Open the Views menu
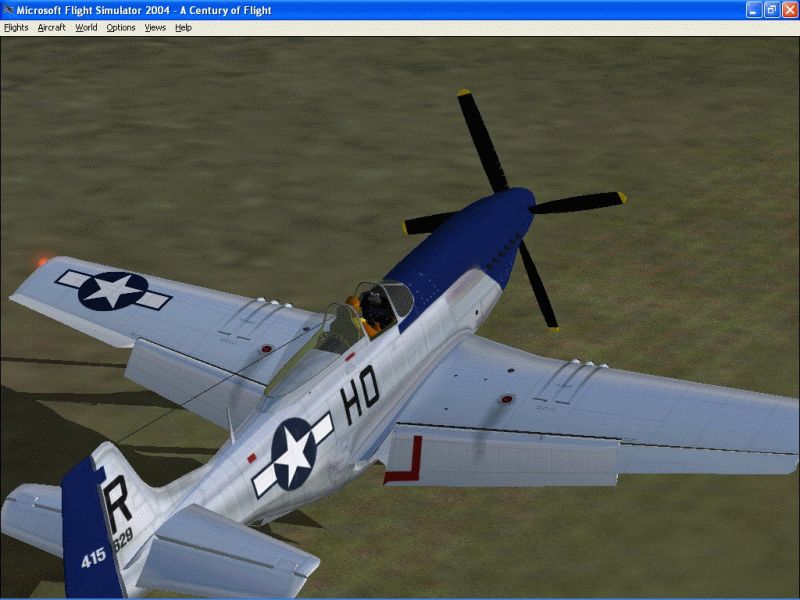This screenshot has width=800, height=600. coord(155,28)
